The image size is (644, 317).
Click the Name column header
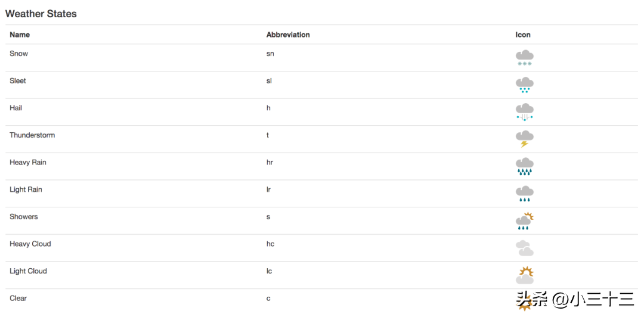pos(20,35)
